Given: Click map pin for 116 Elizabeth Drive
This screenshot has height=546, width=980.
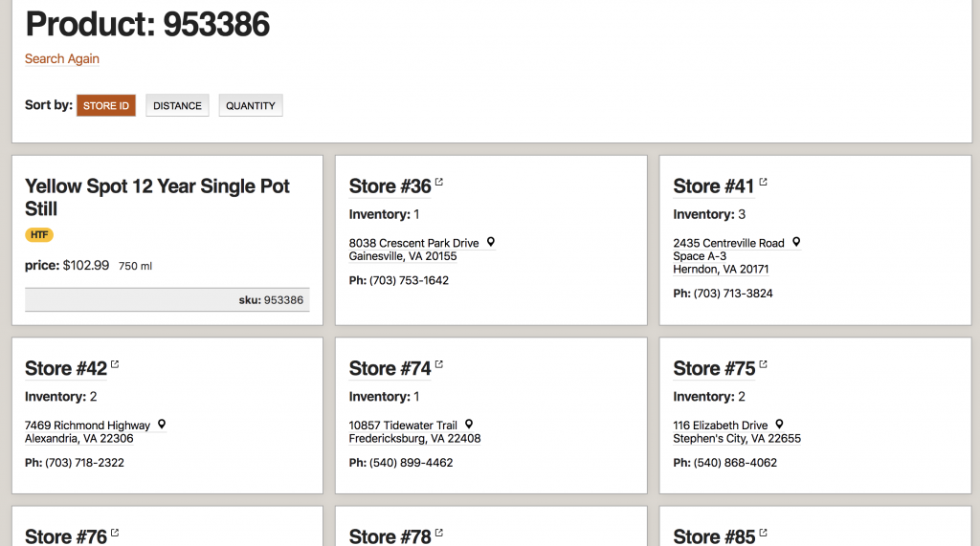Looking at the screenshot, I should coord(780,424).
